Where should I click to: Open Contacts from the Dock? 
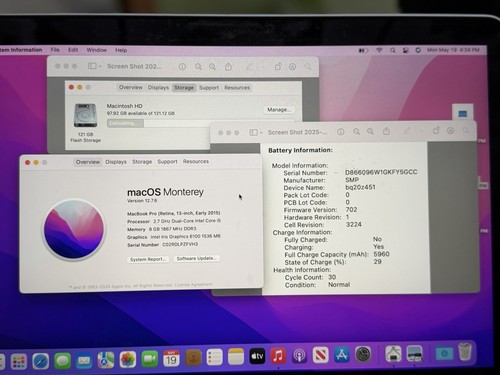point(193,358)
